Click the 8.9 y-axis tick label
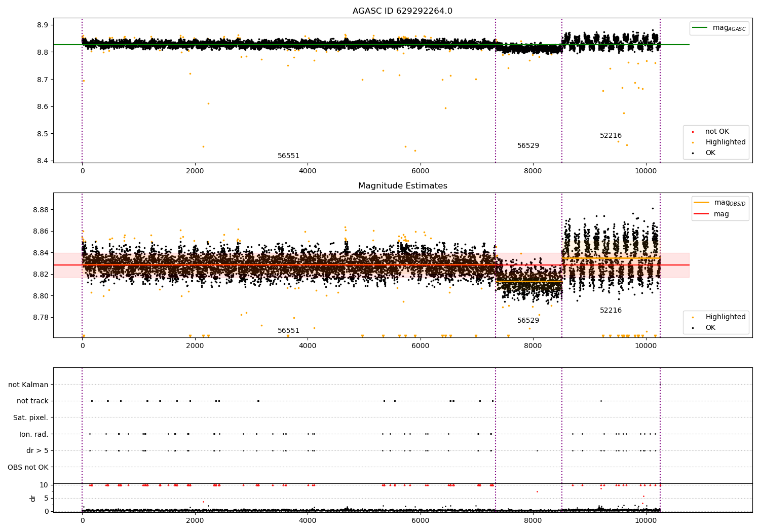Viewport: 760px width, 532px height. (x=43, y=25)
